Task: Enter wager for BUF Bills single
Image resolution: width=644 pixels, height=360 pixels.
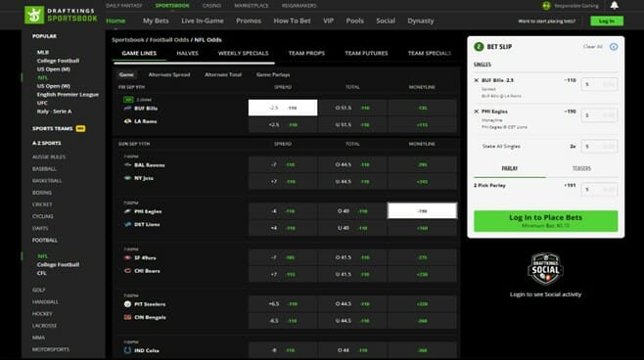Action: pos(599,84)
